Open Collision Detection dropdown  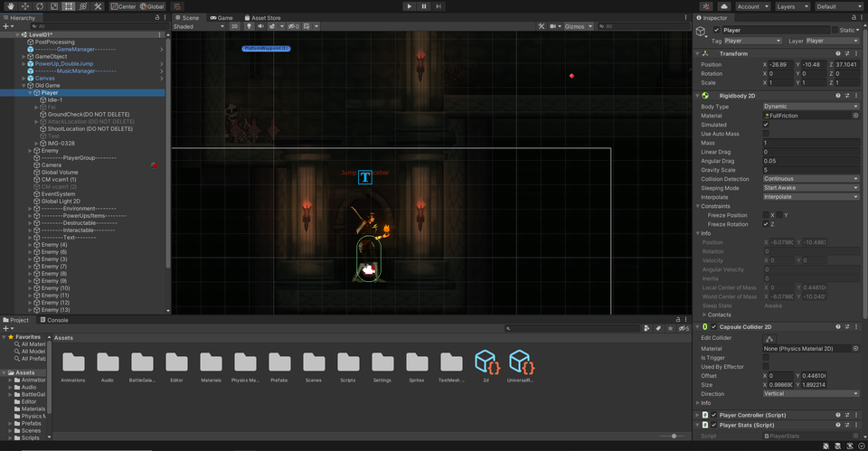pyautogui.click(x=811, y=179)
